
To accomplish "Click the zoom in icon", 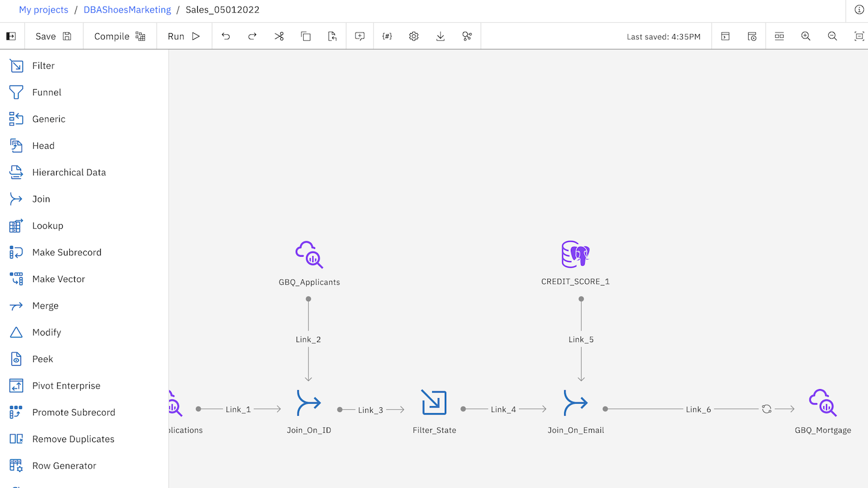I will click(805, 36).
